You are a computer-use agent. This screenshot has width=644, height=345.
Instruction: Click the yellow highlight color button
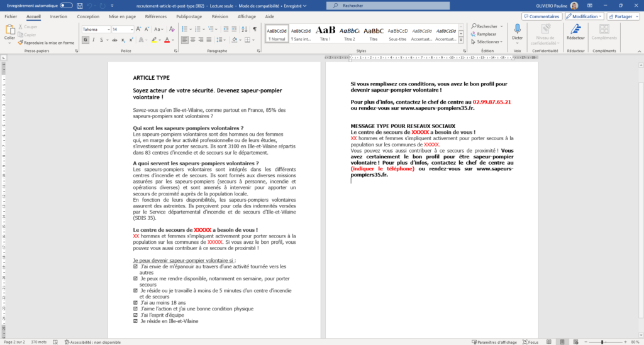click(154, 40)
